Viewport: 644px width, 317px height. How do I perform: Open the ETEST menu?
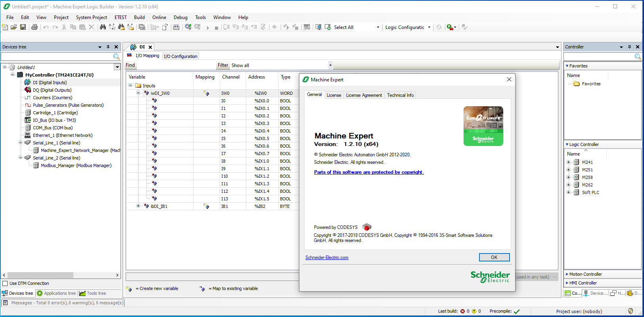121,17
